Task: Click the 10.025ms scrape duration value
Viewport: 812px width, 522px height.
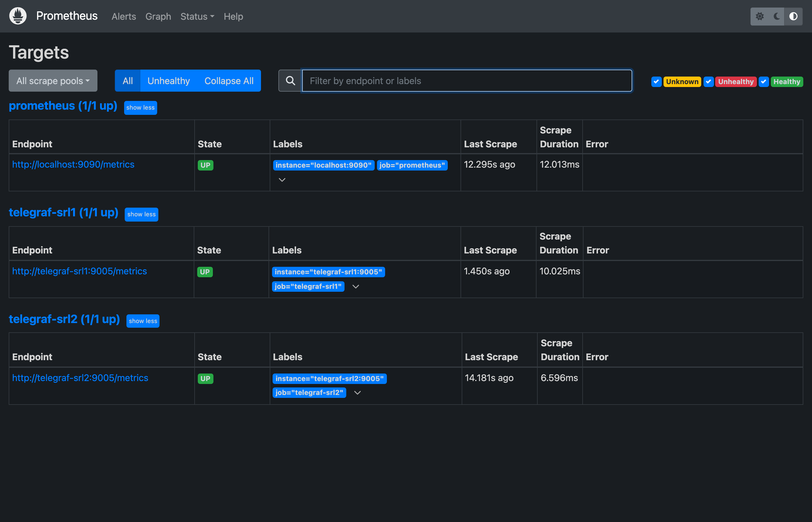Action: coord(559,271)
